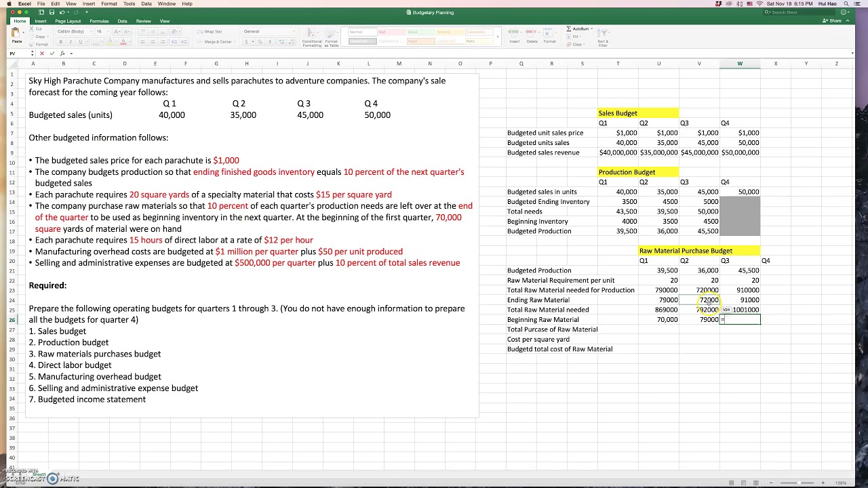
Task: Toggle Italic formatting
Action: tap(70, 42)
